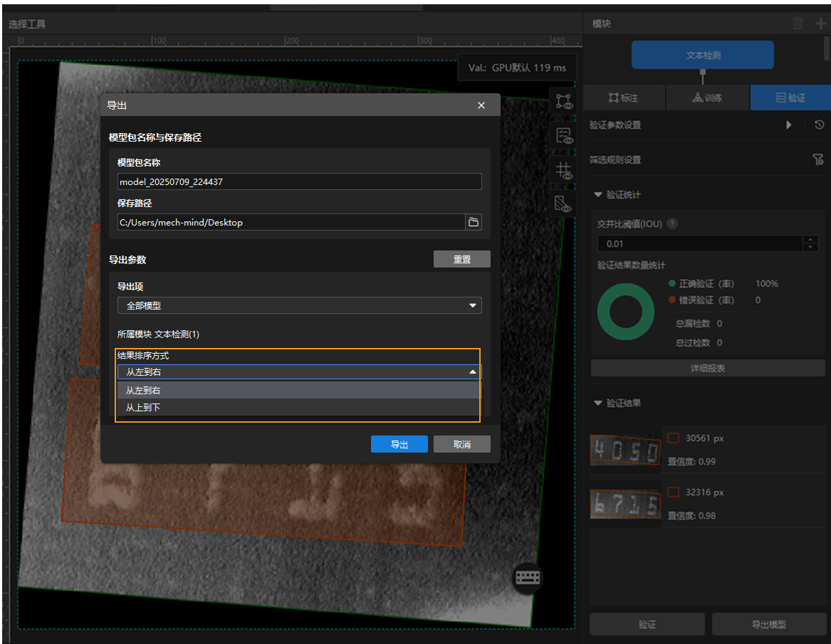This screenshot has height=644, width=831.
Task: Collapse the 验证统计 section
Action: click(598, 195)
